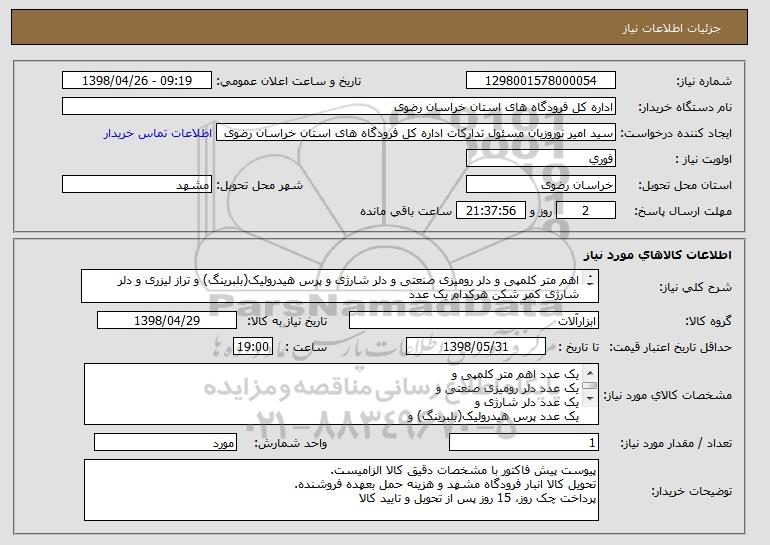Select the announcement date field 1398/04/26 - 09:19
770x545 pixels.
[137, 81]
